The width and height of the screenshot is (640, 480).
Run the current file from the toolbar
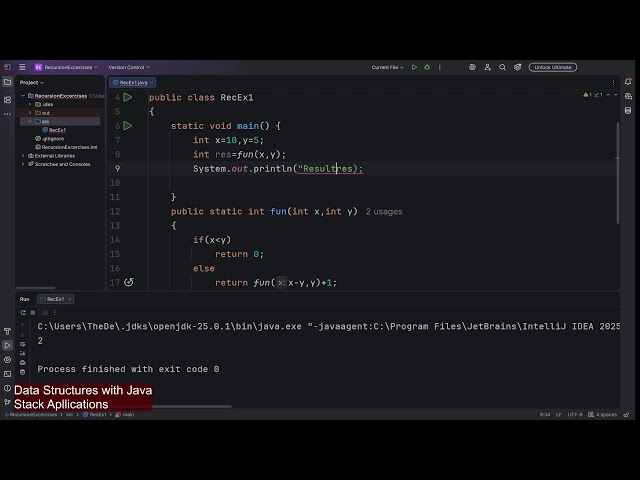tap(414, 67)
